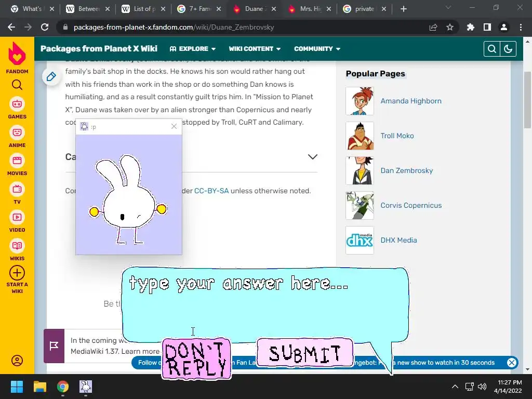Click the SUBMIT button
532x399 pixels.
click(304, 353)
